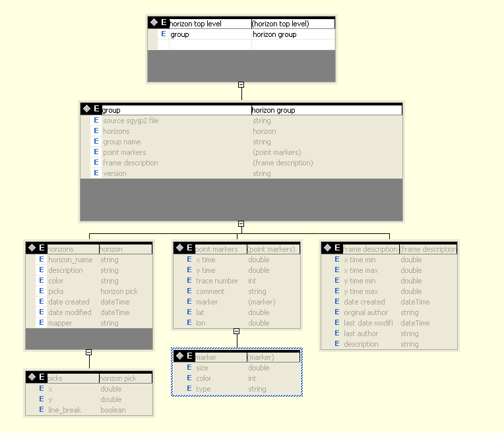Image resolution: width=504 pixels, height=433 pixels.
Task: Collapse marker child under point markers box
Action: point(237,331)
